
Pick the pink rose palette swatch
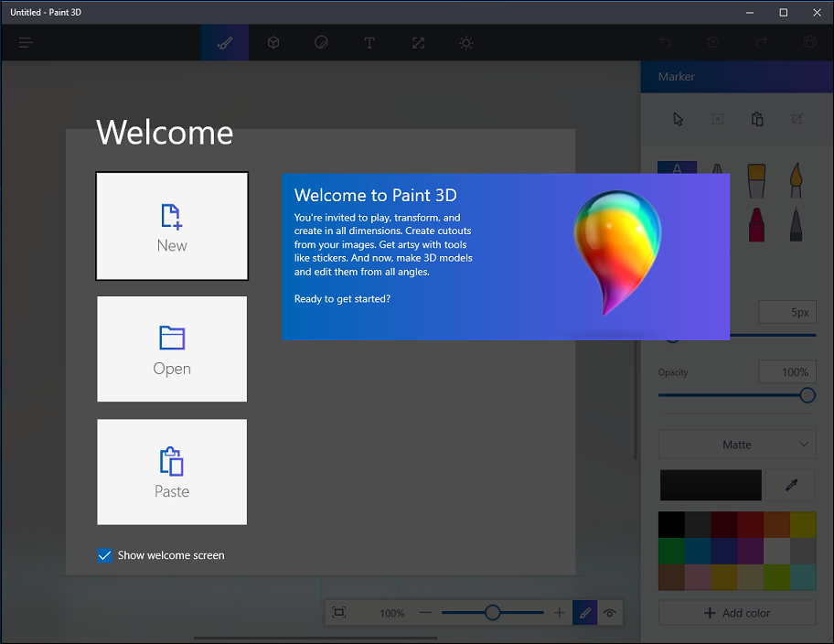point(698,577)
